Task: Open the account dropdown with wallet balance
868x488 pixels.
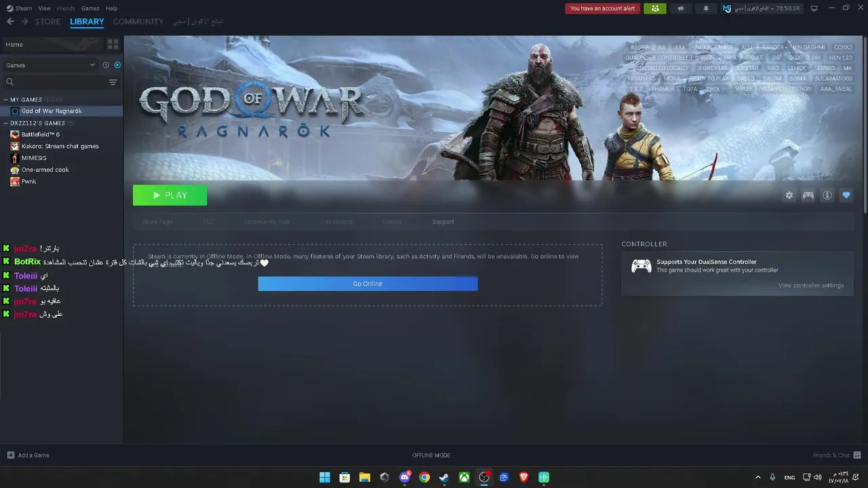Action: point(762,9)
